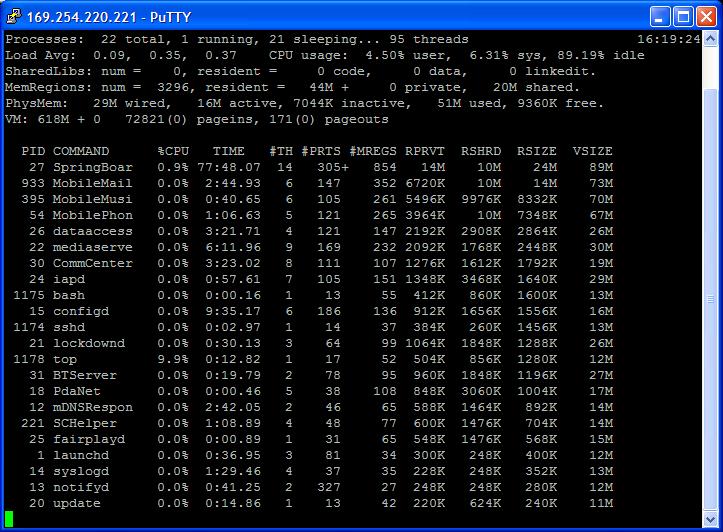This screenshot has height=532, width=723.
Task: Minimize the PuTTY window
Action: (x=660, y=17)
